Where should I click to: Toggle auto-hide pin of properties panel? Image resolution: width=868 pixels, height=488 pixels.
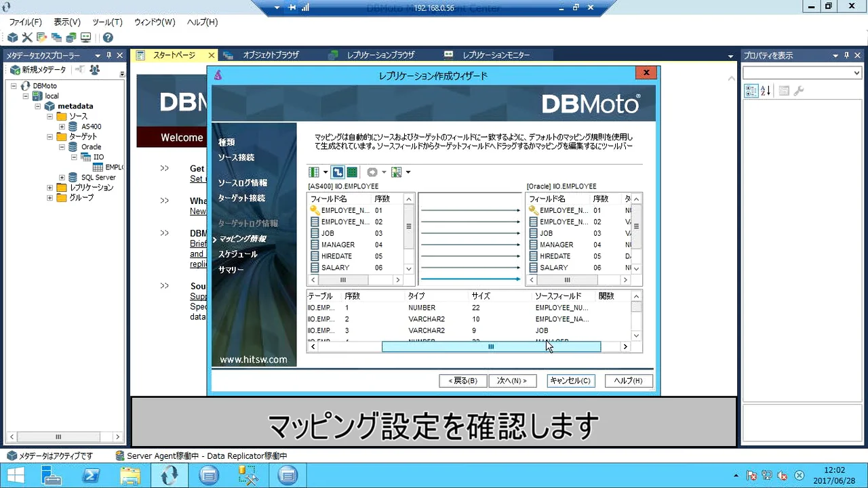(x=846, y=56)
